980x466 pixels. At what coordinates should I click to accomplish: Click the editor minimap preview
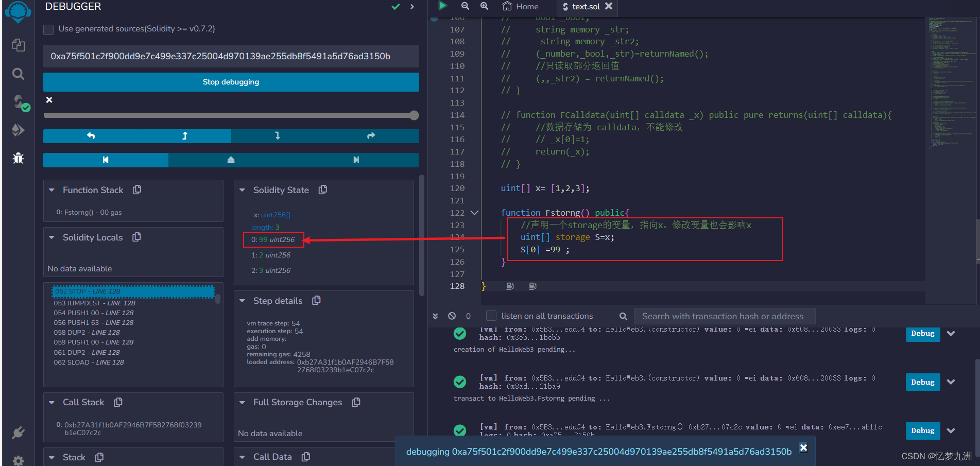tap(952, 82)
